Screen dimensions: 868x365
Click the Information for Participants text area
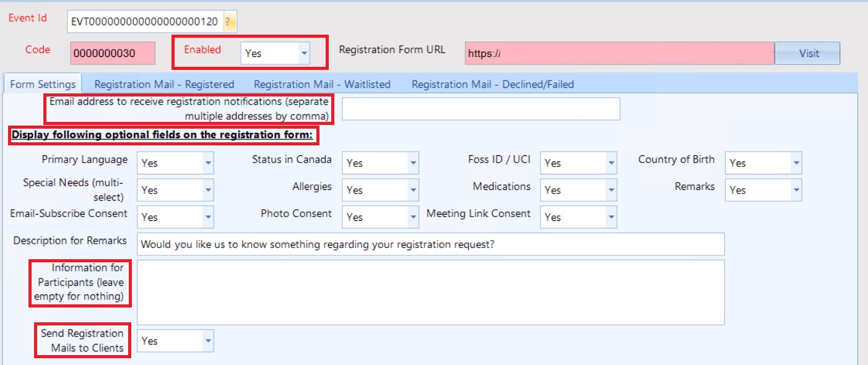[x=430, y=292]
